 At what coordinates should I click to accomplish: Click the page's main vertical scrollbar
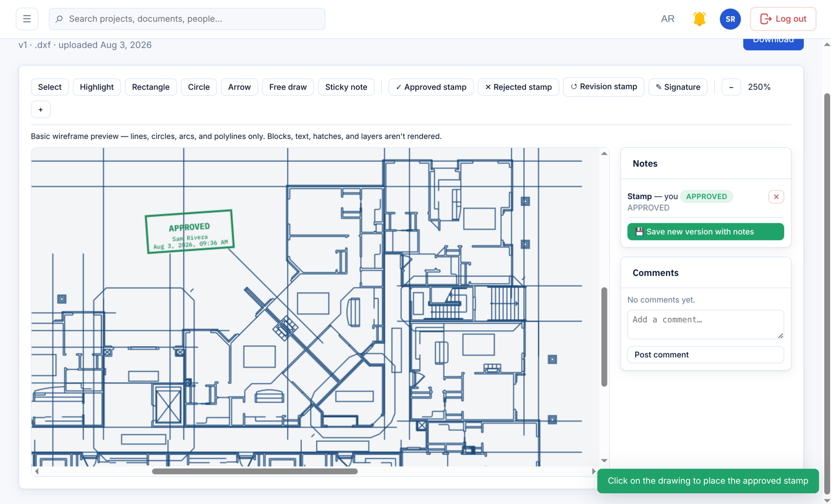pyautogui.click(x=827, y=293)
